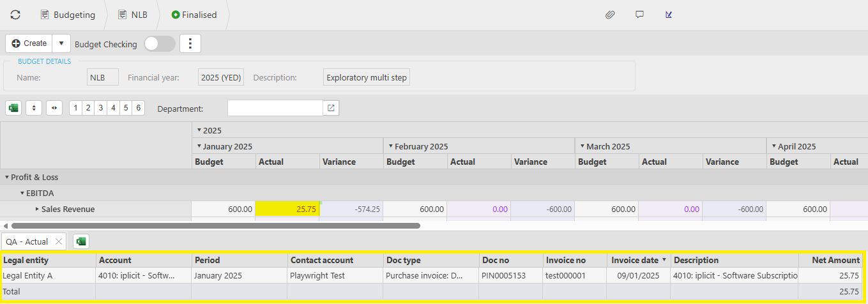Click the checkmark tasks icon at top right
The height and width of the screenshot is (304, 868).
pos(669,15)
